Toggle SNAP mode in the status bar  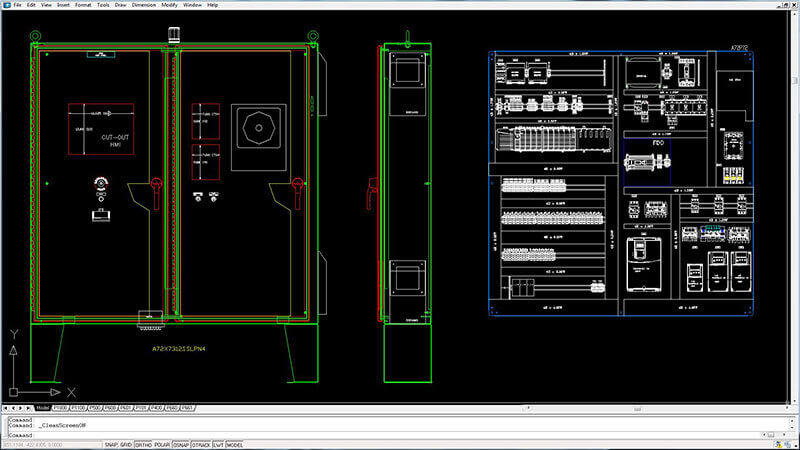tap(111, 445)
